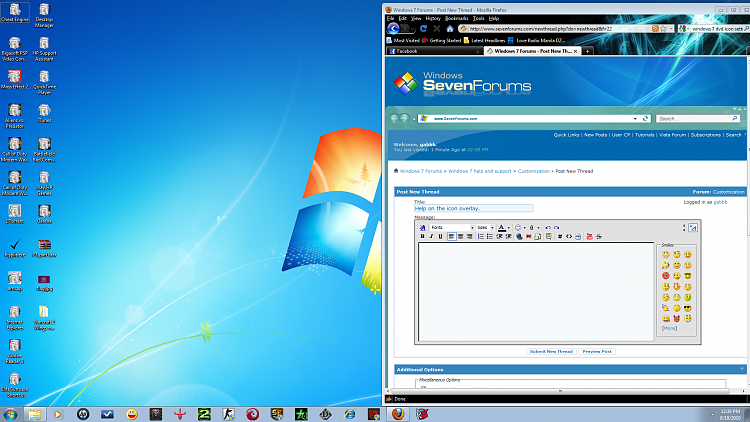Open the Sizes dropdown in the editor
Image resolution: width=750 pixels, height=422 pixels.
pyautogui.click(x=485, y=228)
